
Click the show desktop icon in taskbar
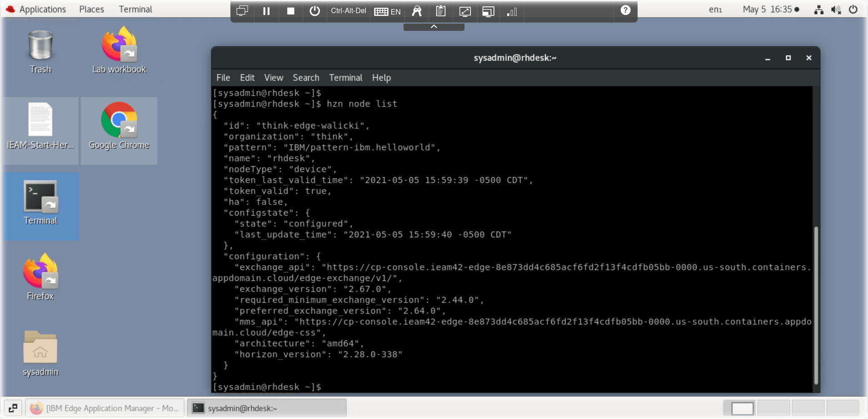(x=13, y=408)
